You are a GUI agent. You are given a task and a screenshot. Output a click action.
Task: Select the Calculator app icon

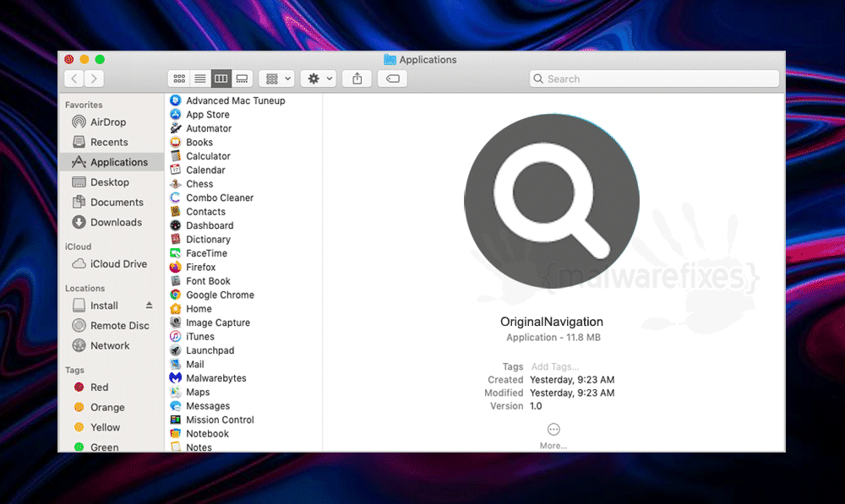pyautogui.click(x=175, y=156)
